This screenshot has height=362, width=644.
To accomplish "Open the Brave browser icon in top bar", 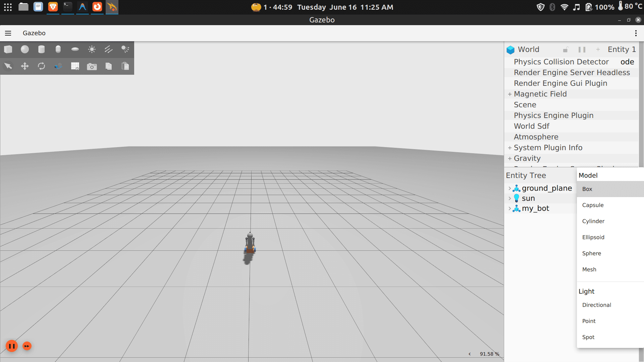I will coord(53,7).
